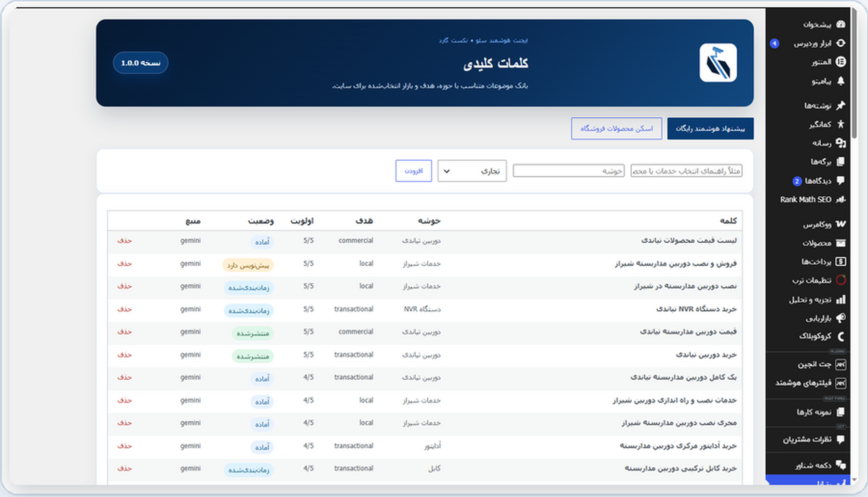The image size is (868, 497).
Task: Click the رسانه media icon
Action: coord(841,143)
